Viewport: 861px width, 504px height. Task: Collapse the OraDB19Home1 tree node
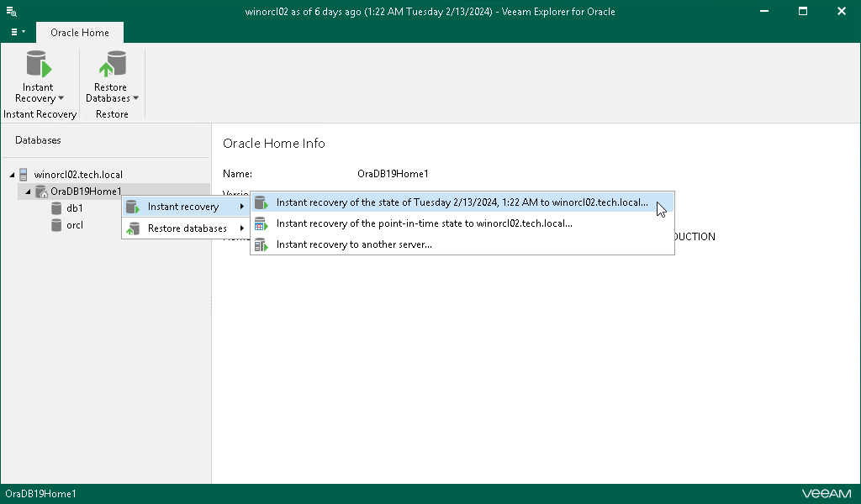[x=28, y=192]
